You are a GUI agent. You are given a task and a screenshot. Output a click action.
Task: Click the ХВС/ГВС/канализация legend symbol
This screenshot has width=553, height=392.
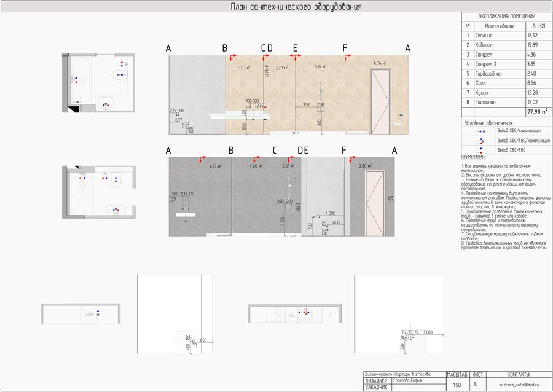pos(480,141)
